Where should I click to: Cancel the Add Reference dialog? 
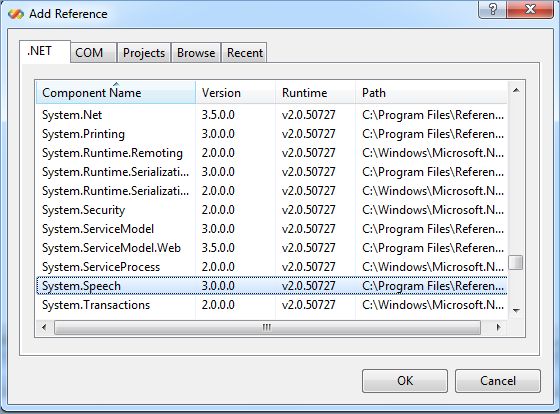click(498, 381)
